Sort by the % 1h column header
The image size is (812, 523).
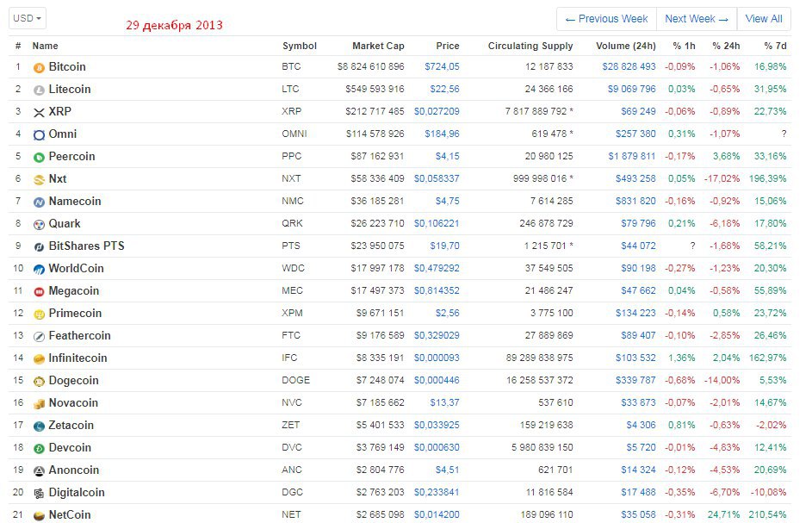(x=684, y=46)
